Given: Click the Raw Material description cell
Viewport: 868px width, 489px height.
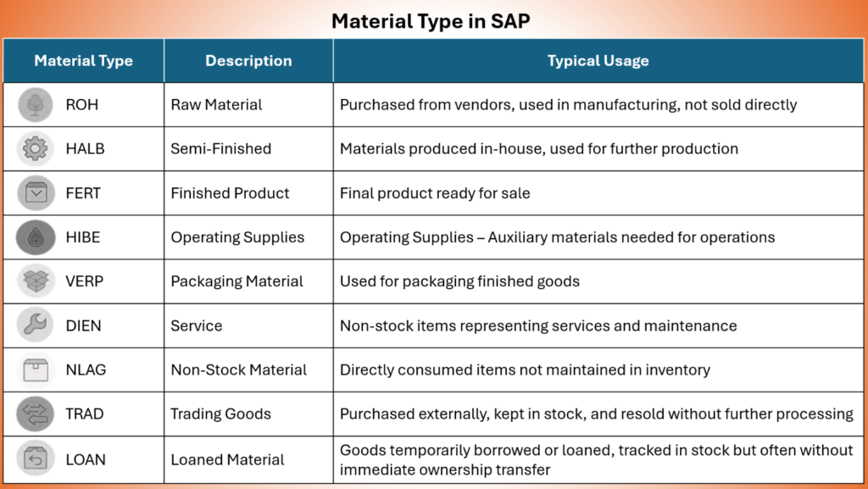Looking at the screenshot, I should click(248, 104).
